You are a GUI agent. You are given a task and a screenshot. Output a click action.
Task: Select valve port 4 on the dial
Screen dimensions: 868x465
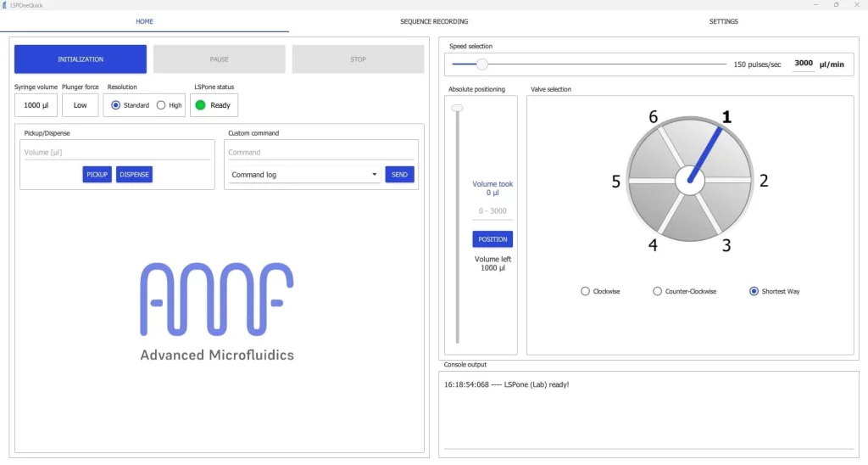click(653, 245)
